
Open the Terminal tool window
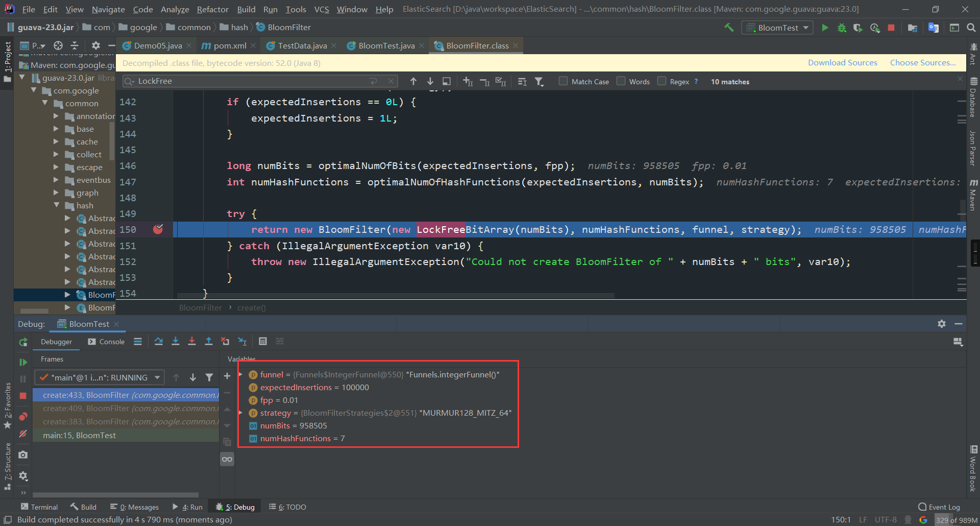(x=39, y=507)
